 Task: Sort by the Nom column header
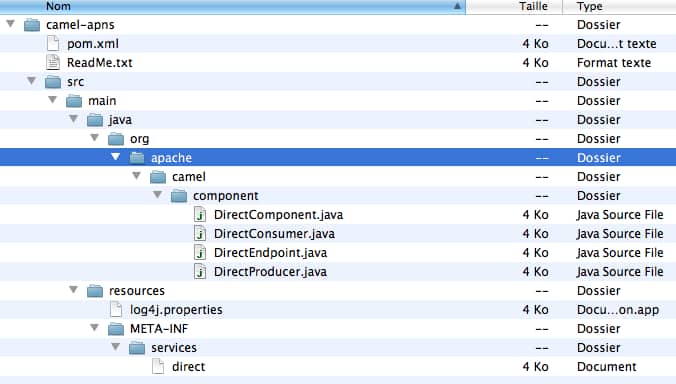click(233, 6)
